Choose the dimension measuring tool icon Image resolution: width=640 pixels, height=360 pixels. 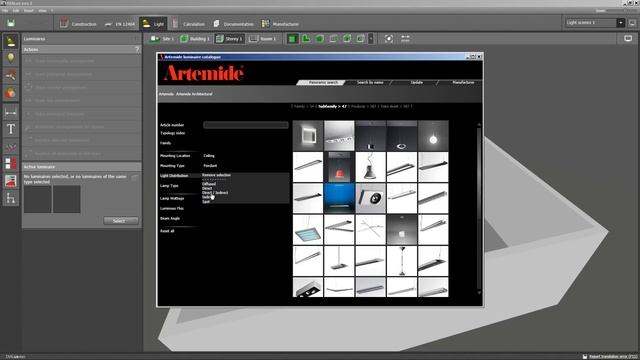(11, 111)
